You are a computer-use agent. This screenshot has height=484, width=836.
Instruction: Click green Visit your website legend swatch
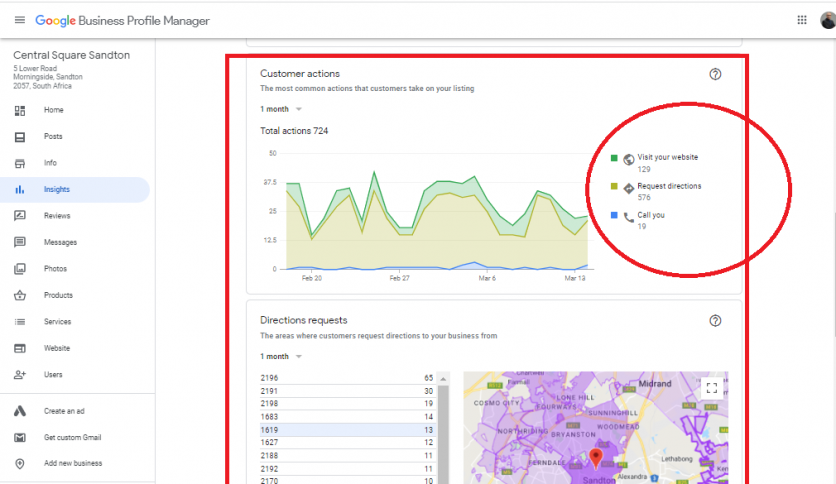click(614, 158)
